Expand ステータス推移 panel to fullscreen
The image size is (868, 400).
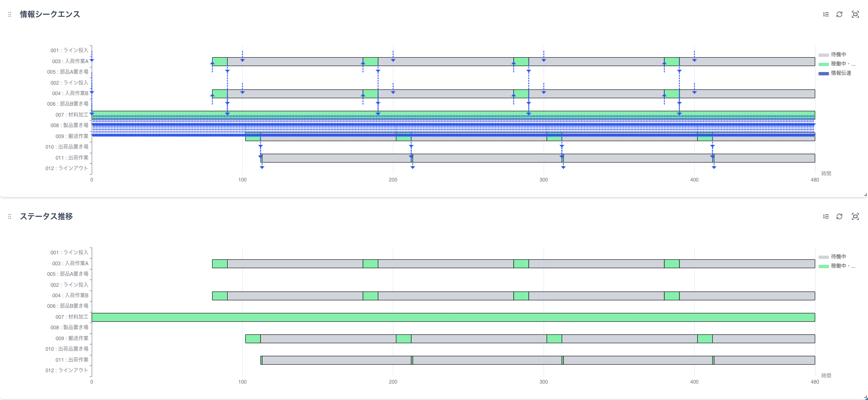[855, 216]
